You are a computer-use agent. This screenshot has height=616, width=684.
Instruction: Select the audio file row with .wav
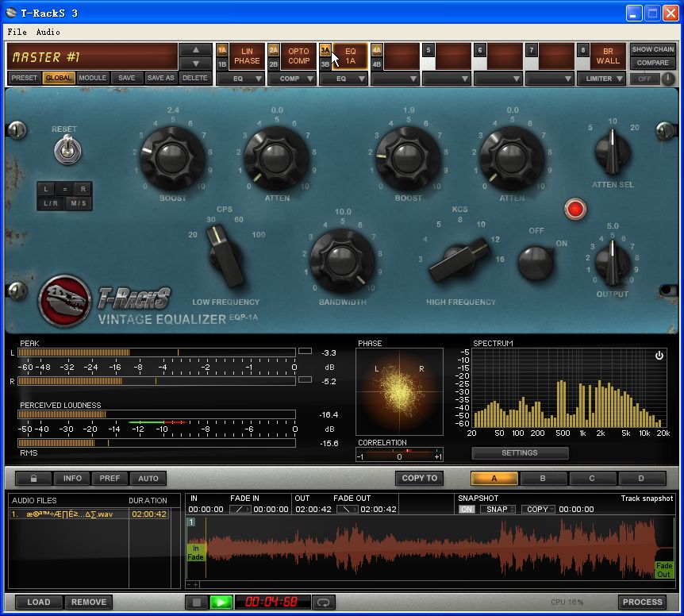click(x=89, y=514)
